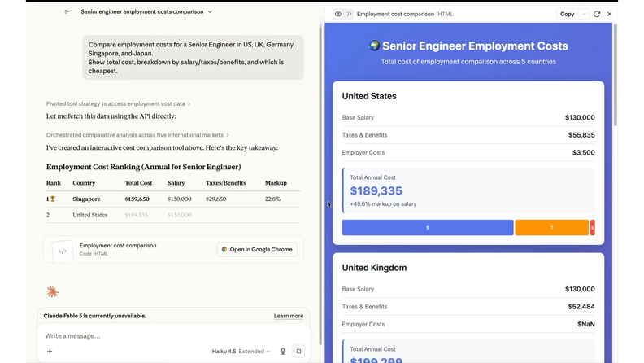Toggle the sidebar panel icon
This screenshot has width=644, height=363.
(x=67, y=12)
